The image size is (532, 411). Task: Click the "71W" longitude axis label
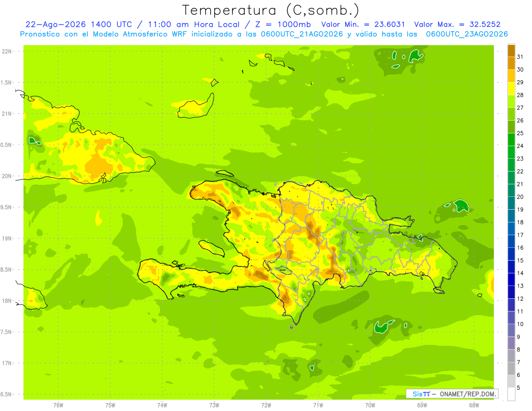(x=318, y=405)
